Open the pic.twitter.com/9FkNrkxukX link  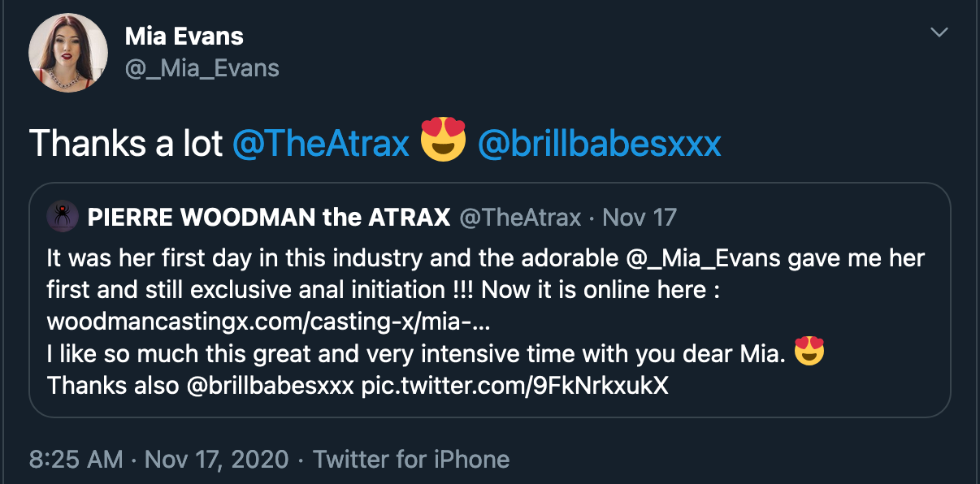(515, 385)
